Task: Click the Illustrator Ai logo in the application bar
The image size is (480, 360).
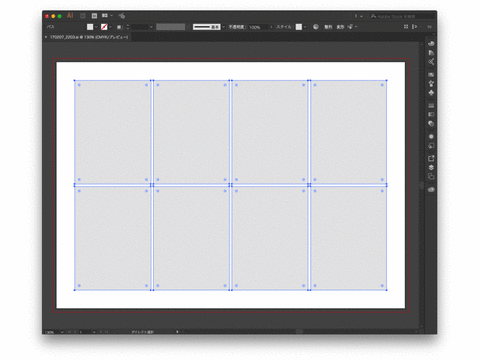Action: pyautogui.click(x=70, y=15)
